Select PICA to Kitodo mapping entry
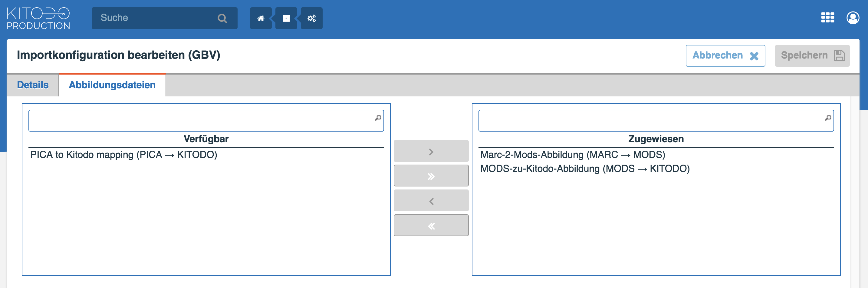The image size is (868, 288). tap(206, 155)
